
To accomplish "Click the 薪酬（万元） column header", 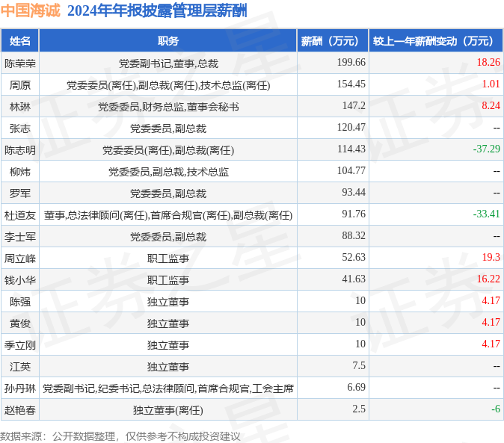I will [x=333, y=41].
